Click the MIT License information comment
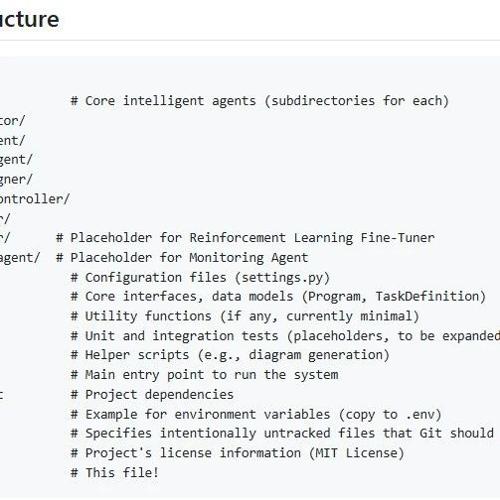Image resolution: width=500 pixels, height=500 pixels. (237, 453)
